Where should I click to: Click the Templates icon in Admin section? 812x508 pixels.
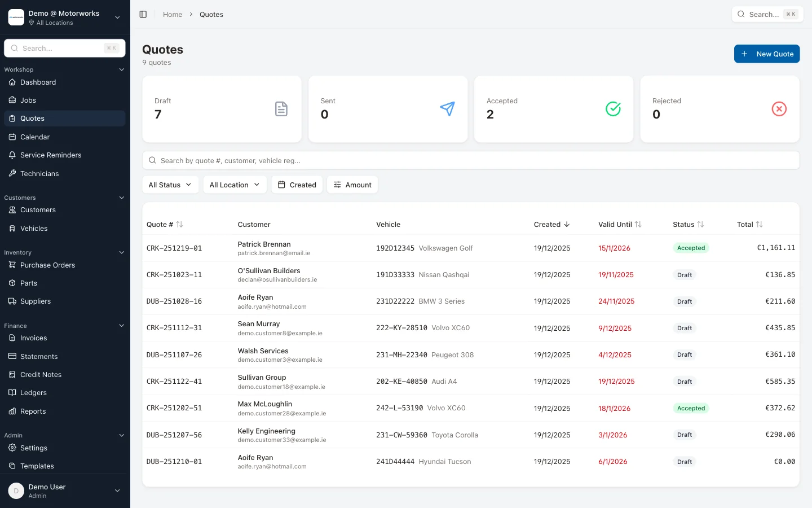point(12,466)
